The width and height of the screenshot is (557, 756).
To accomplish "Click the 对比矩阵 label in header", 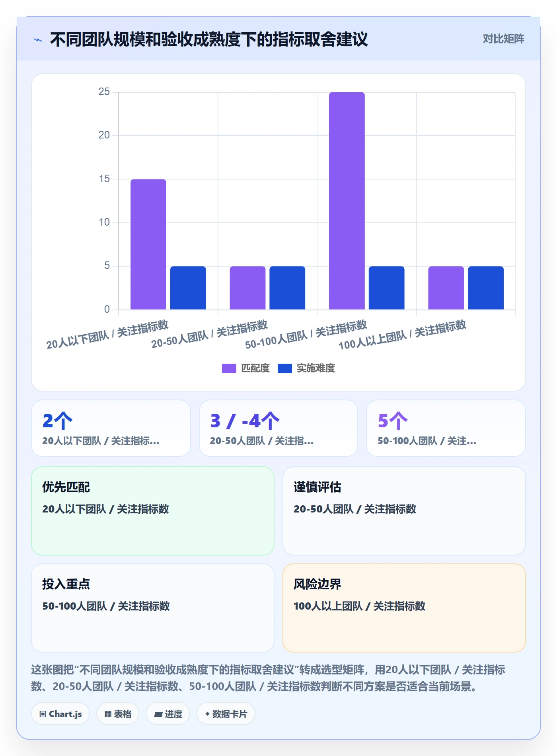I will [503, 39].
